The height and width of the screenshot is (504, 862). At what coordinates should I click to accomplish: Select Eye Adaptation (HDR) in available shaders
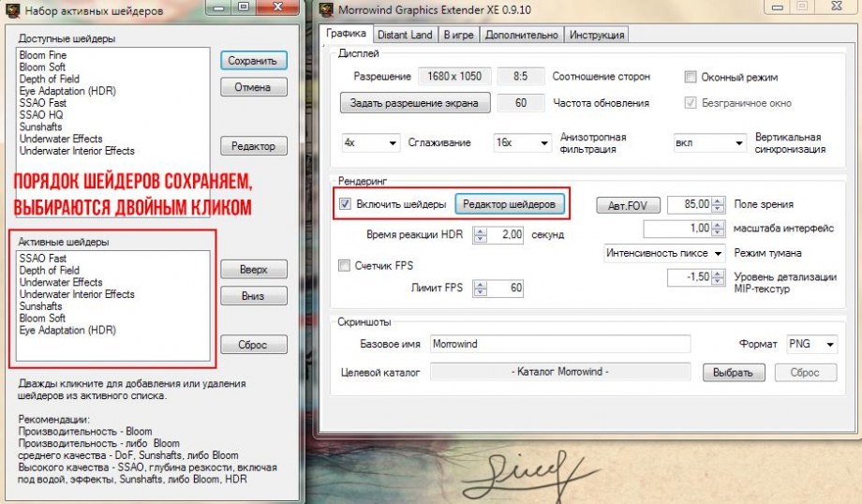[x=67, y=91]
